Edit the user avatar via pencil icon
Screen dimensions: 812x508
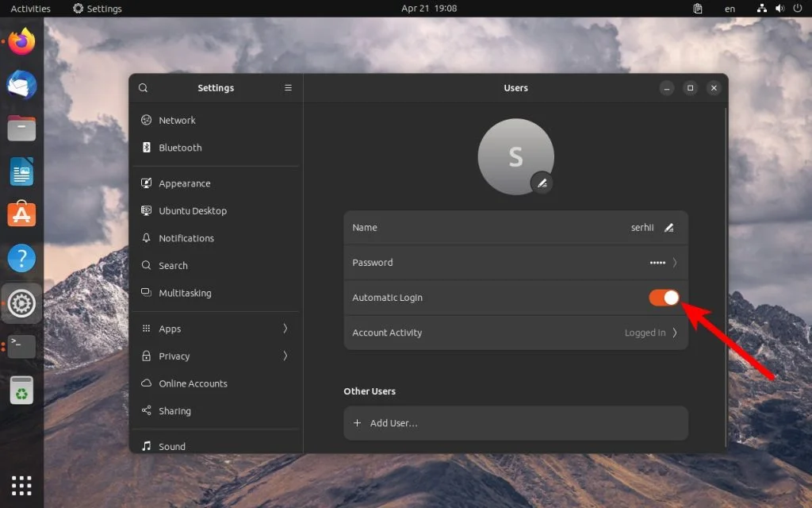click(542, 183)
